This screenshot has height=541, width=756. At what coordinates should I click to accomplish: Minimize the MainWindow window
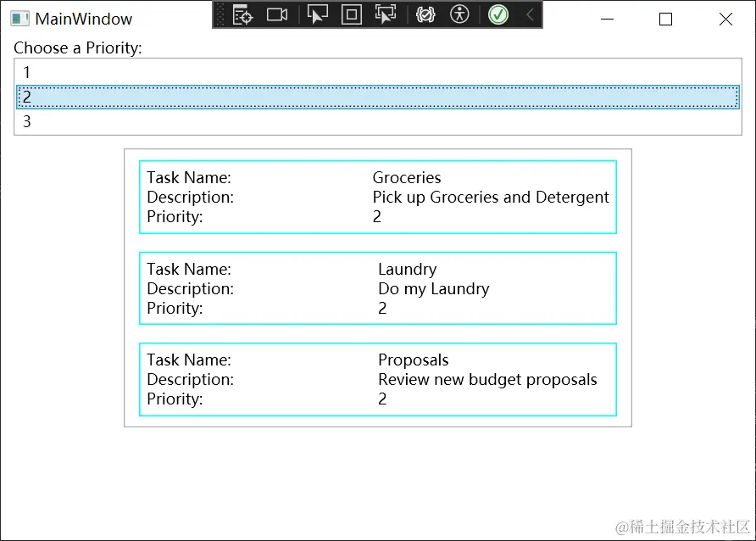tap(607, 19)
